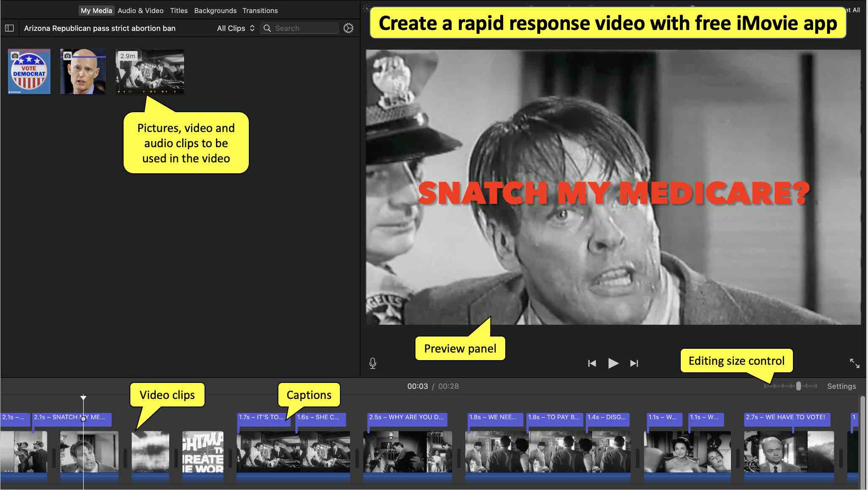The width and height of the screenshot is (868, 490).
Task: Select the woman close-up video clip
Action: (x=687, y=456)
